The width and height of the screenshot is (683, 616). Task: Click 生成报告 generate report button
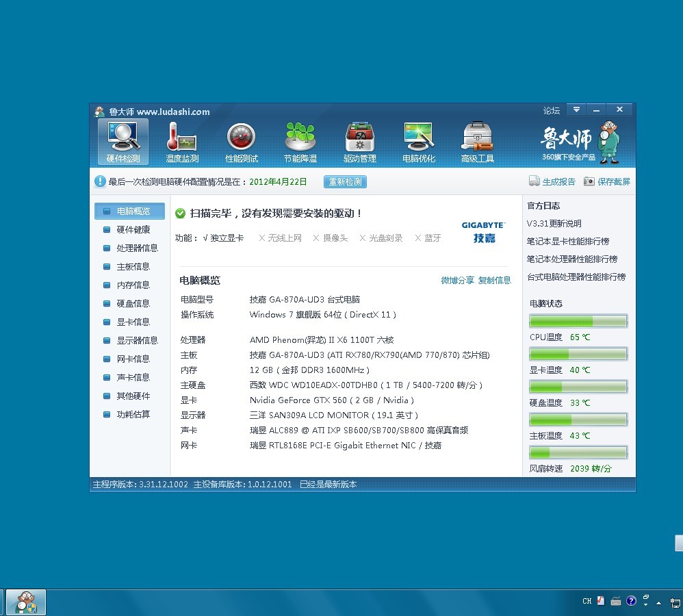(x=552, y=181)
